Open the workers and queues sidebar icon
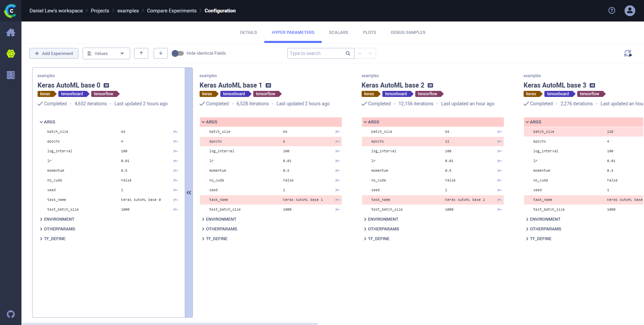Image resolution: width=644 pixels, height=325 pixels. click(x=11, y=75)
